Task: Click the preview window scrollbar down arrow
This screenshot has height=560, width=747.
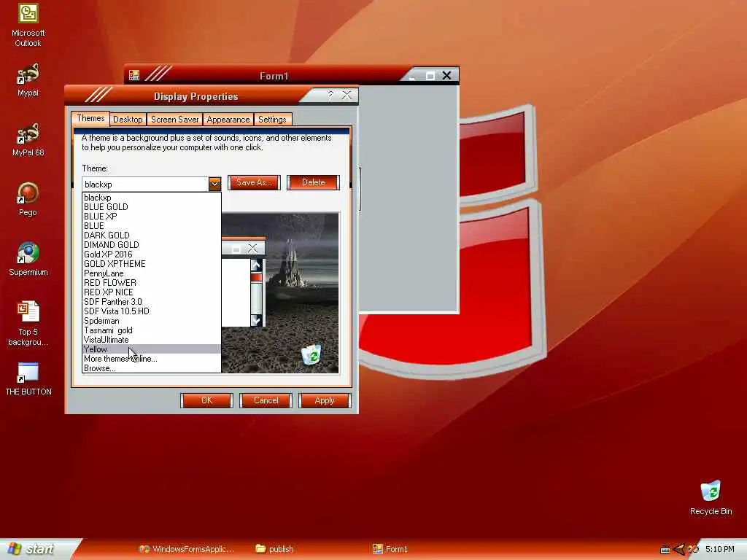Action: click(x=256, y=321)
